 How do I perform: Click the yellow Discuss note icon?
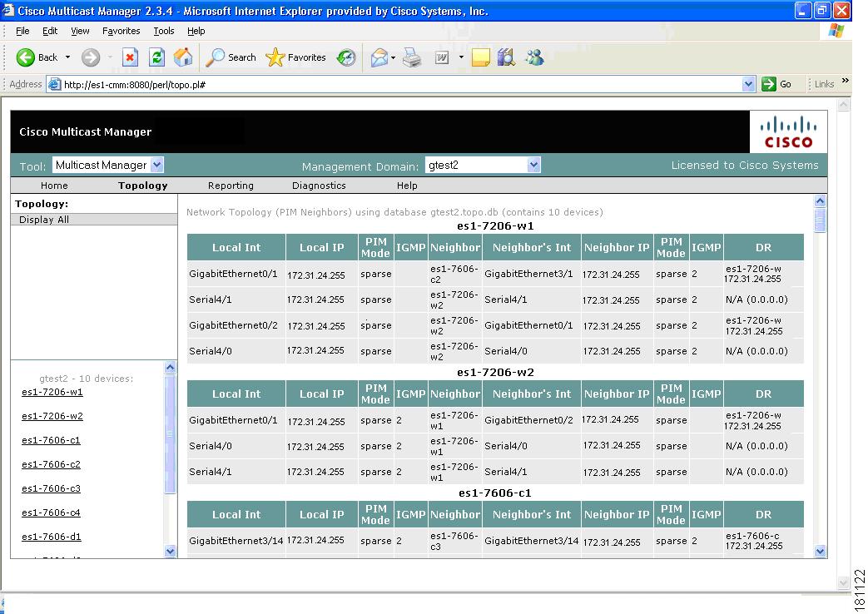pos(480,57)
